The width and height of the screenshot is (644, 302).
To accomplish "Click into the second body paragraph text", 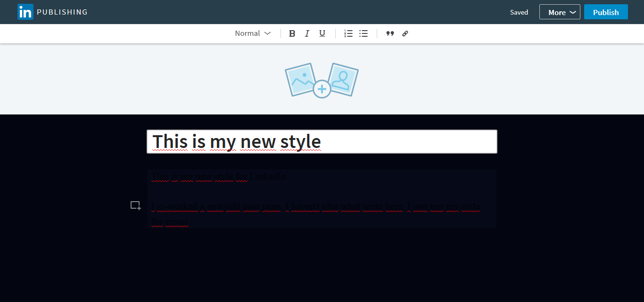I will 316,214.
